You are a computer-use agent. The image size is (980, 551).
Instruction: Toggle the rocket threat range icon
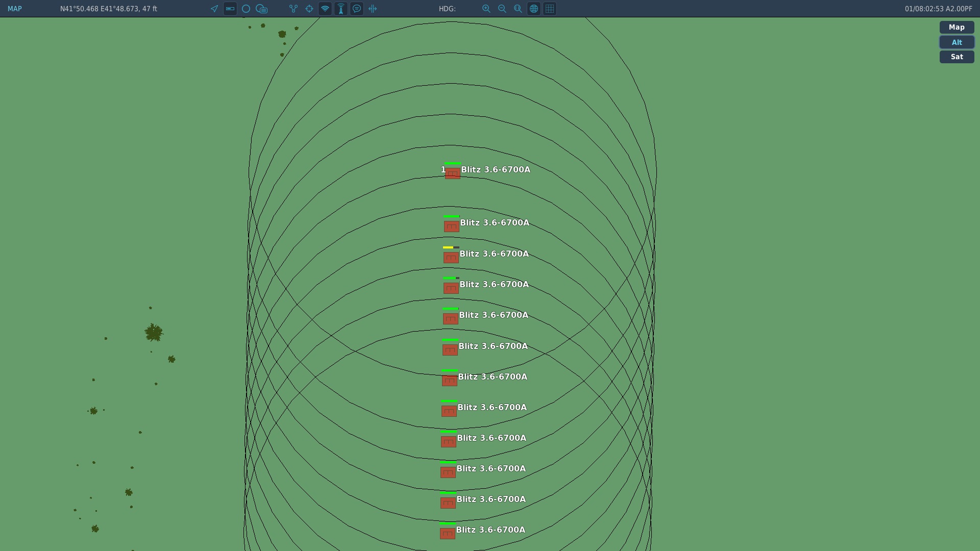[341, 9]
